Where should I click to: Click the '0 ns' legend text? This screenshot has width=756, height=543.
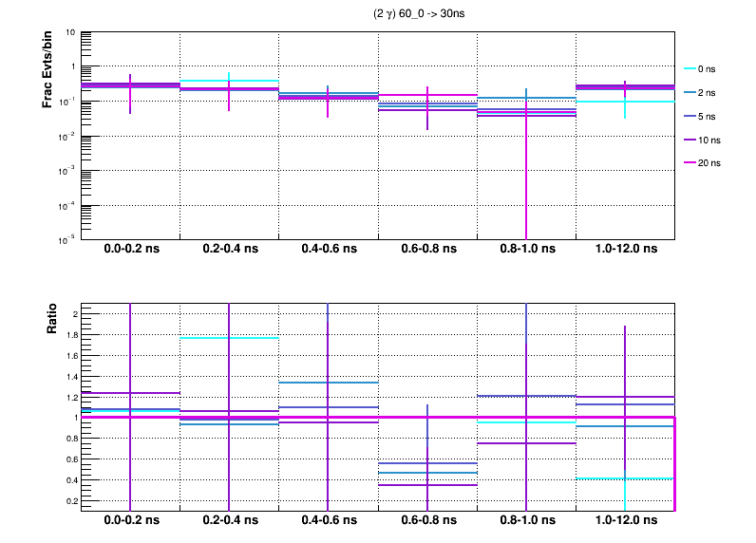(x=719, y=69)
